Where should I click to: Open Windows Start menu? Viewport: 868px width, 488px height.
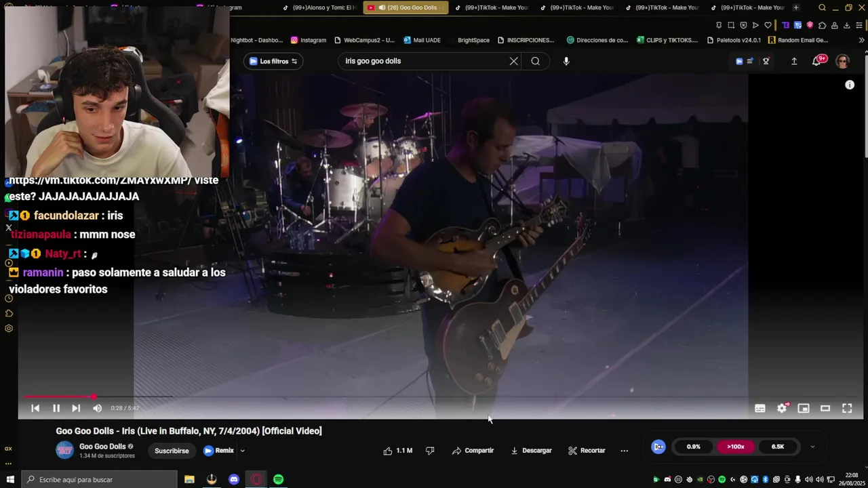(x=9, y=479)
